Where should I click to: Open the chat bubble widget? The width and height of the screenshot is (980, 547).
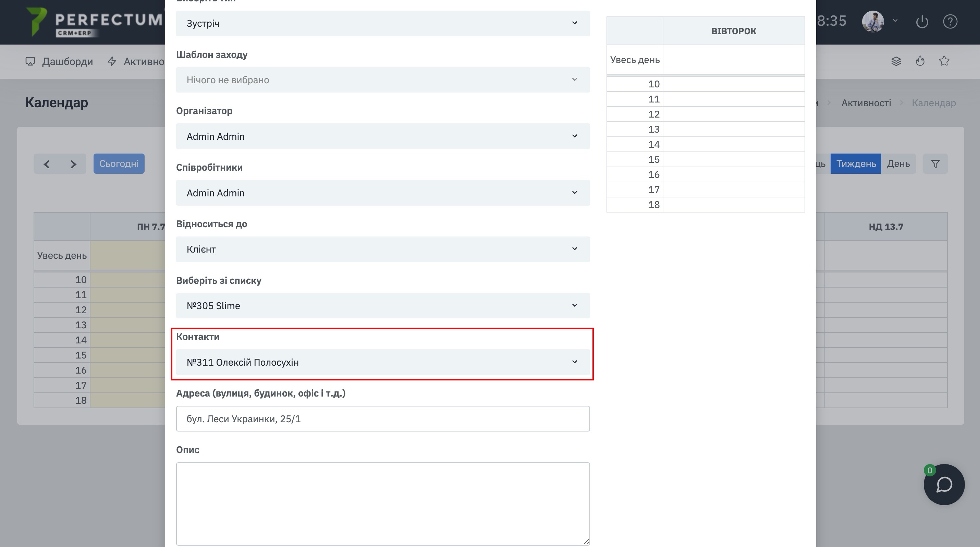point(944,485)
